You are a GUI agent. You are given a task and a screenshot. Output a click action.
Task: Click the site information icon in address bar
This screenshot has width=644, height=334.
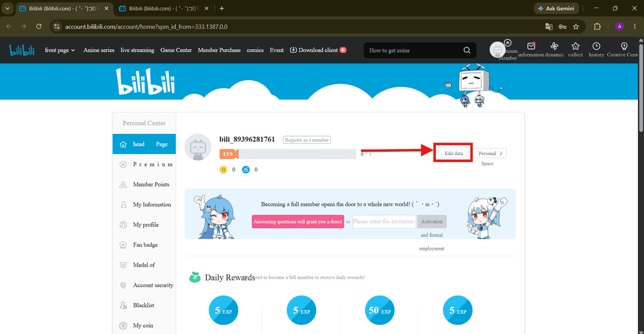click(x=57, y=26)
